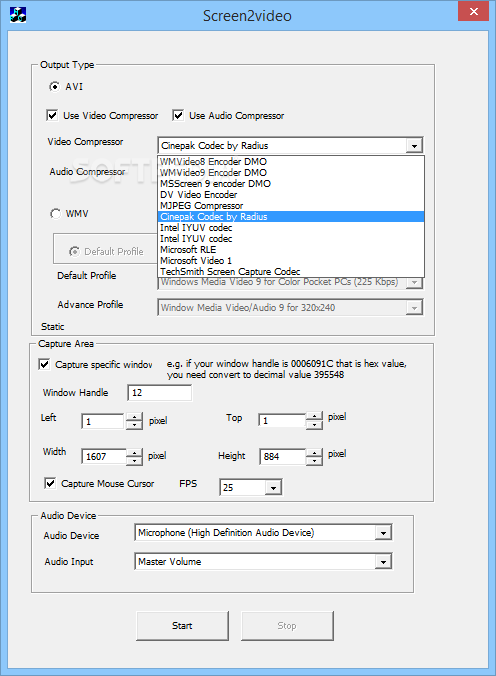Click the Left pixel value field
This screenshot has width=496, height=676.
tap(103, 421)
